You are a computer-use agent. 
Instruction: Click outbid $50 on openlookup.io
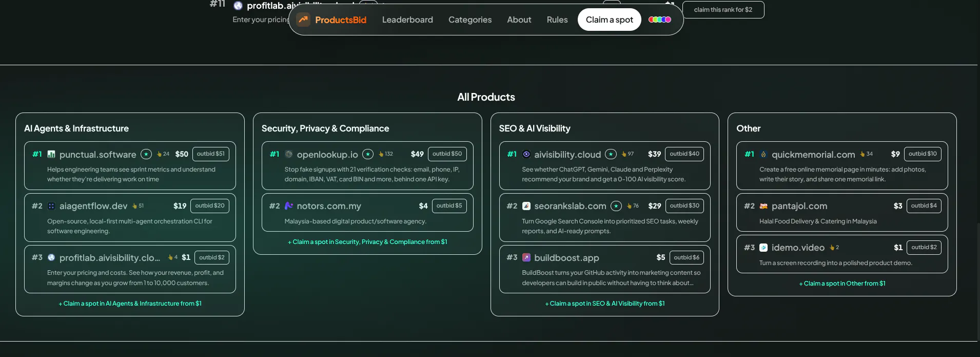tap(447, 154)
